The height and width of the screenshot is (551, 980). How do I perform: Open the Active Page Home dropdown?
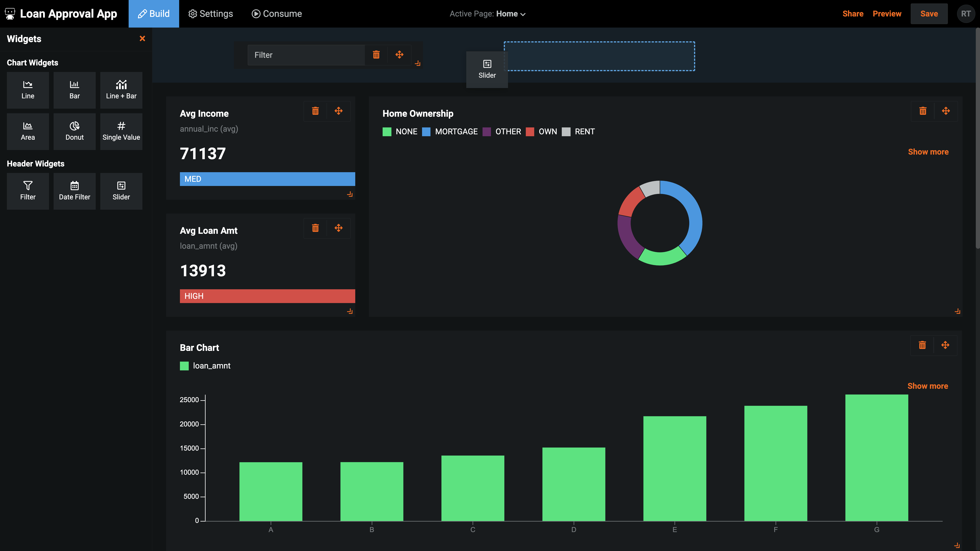[488, 14]
